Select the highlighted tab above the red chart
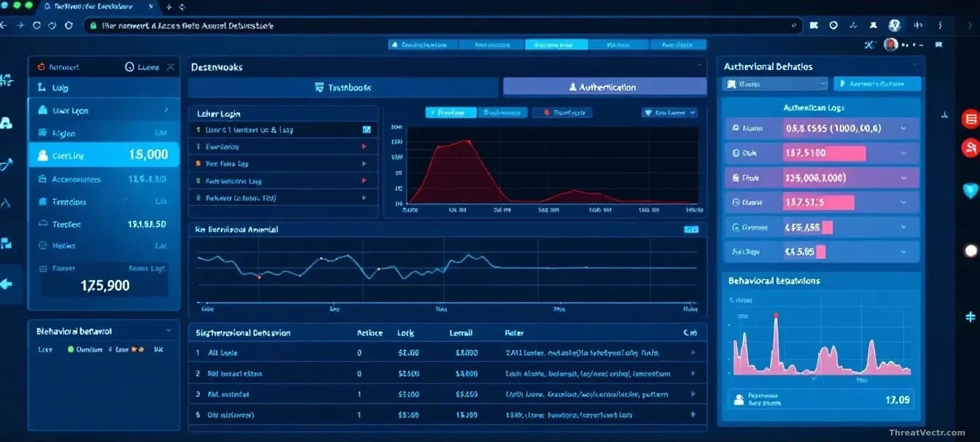The height and width of the screenshot is (442, 980). click(x=451, y=113)
